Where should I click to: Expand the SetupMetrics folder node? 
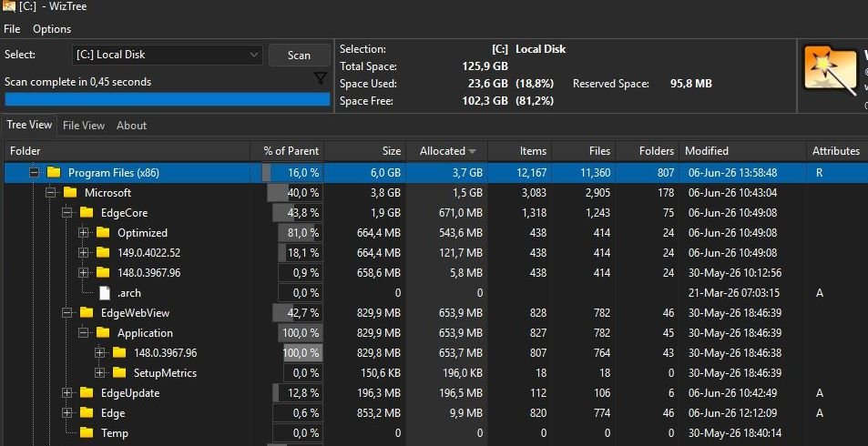point(99,372)
